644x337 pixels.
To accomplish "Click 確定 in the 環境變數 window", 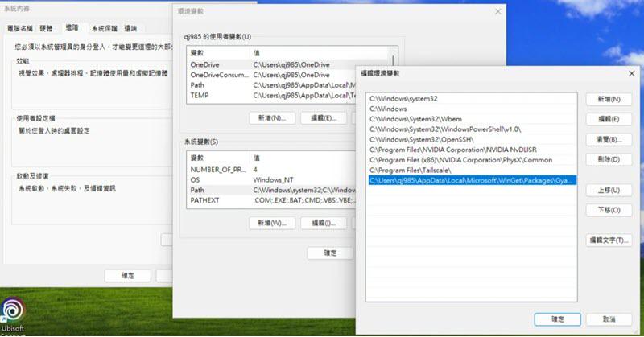I will click(x=330, y=253).
